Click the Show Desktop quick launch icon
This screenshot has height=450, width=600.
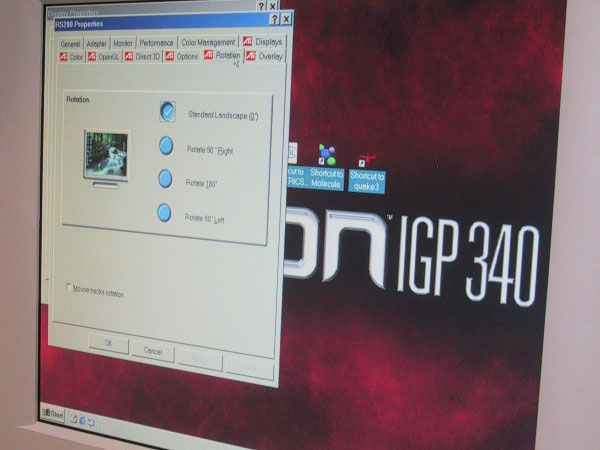pos(73,419)
